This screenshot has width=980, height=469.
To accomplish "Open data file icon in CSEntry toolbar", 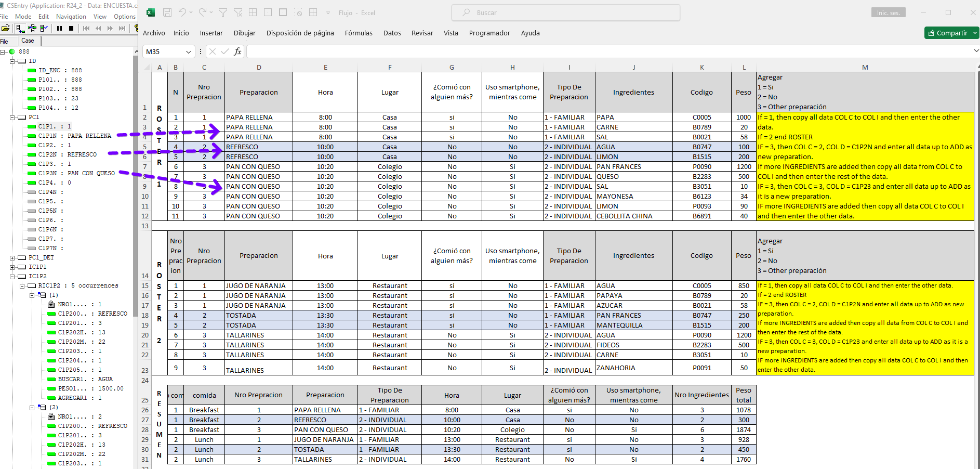I will pyautogui.click(x=5, y=28).
